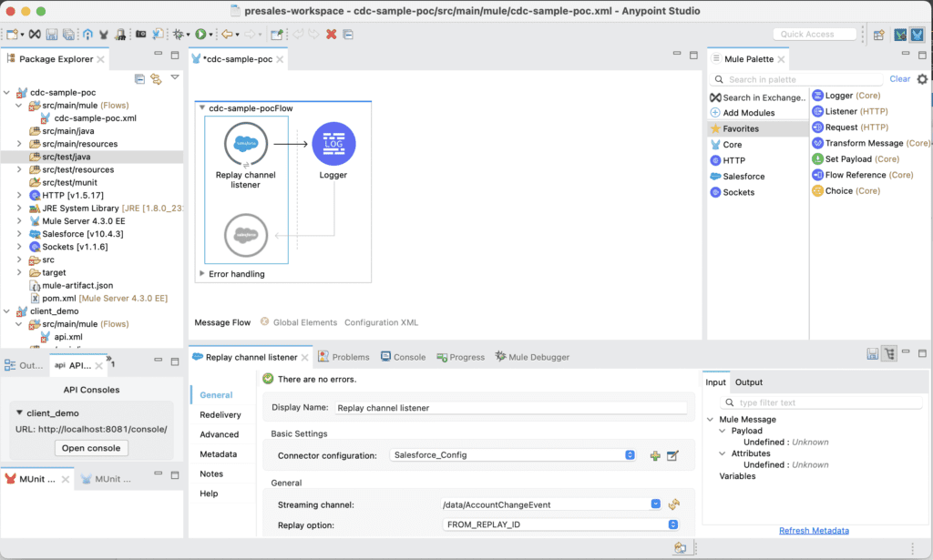Open the Mule Debug toolbar icon
This screenshot has height=560, width=933.
[900, 34]
